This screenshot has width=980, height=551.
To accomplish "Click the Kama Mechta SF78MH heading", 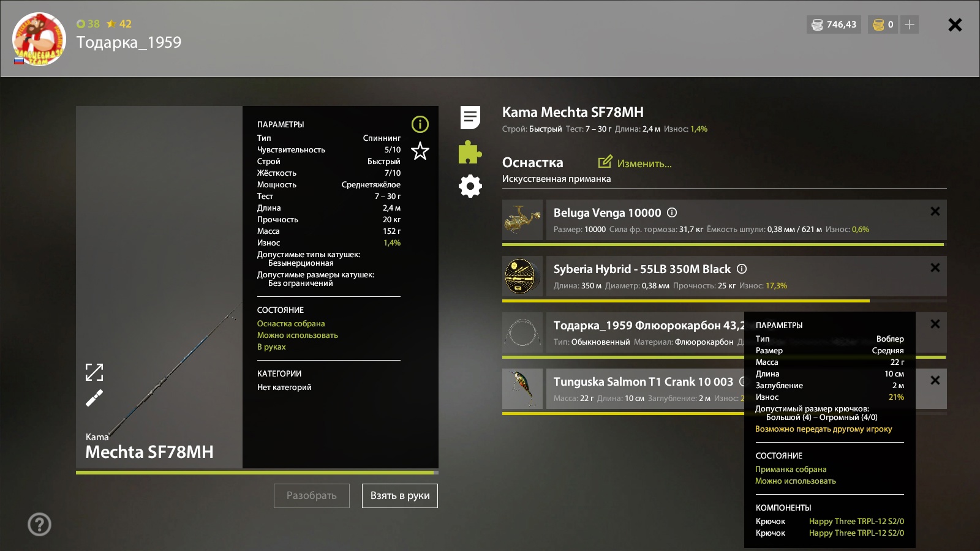I will [x=573, y=112].
